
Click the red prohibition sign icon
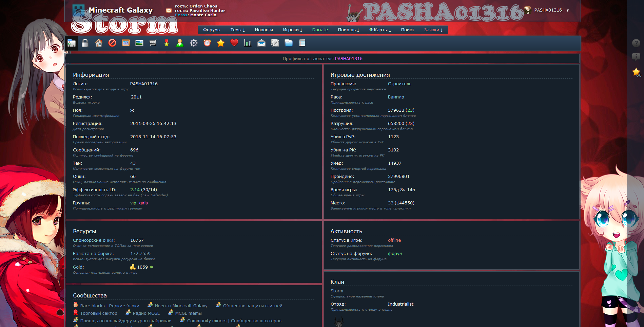pyautogui.click(x=112, y=43)
